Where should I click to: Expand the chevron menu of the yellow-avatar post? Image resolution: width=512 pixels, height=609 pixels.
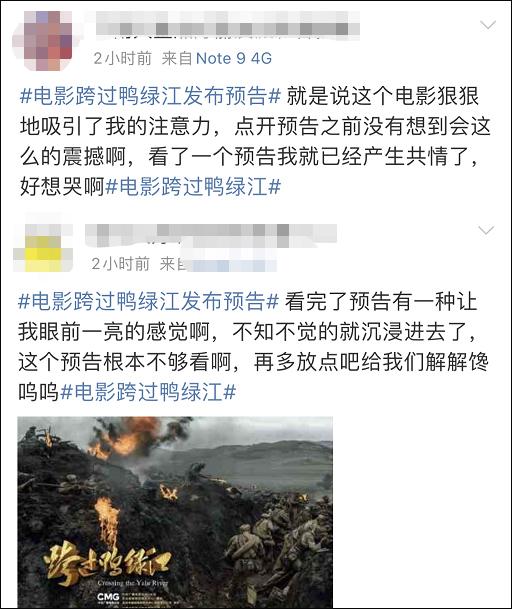click(x=486, y=231)
